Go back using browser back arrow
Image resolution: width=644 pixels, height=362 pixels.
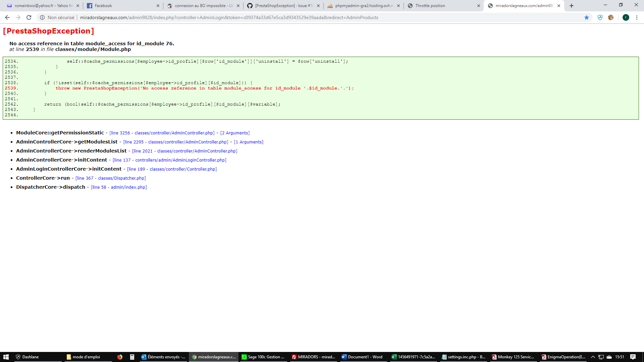(x=7, y=17)
